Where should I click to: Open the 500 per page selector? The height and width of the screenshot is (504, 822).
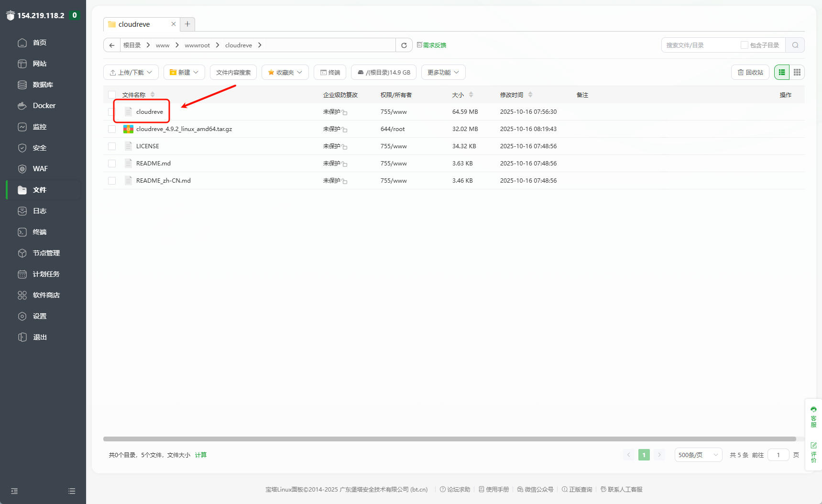point(698,455)
